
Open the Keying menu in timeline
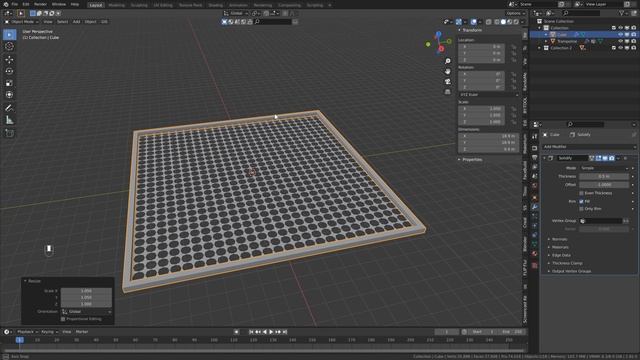[x=49, y=332]
